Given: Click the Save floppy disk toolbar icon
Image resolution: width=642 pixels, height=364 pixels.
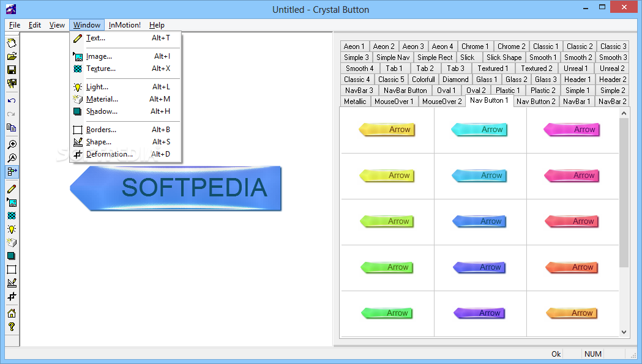Looking at the screenshot, I should (12, 70).
